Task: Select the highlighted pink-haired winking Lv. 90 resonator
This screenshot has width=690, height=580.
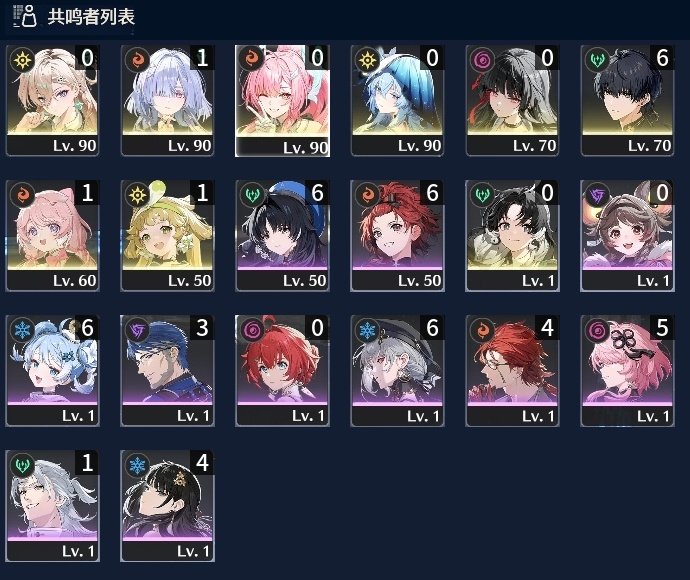Action: [283, 101]
